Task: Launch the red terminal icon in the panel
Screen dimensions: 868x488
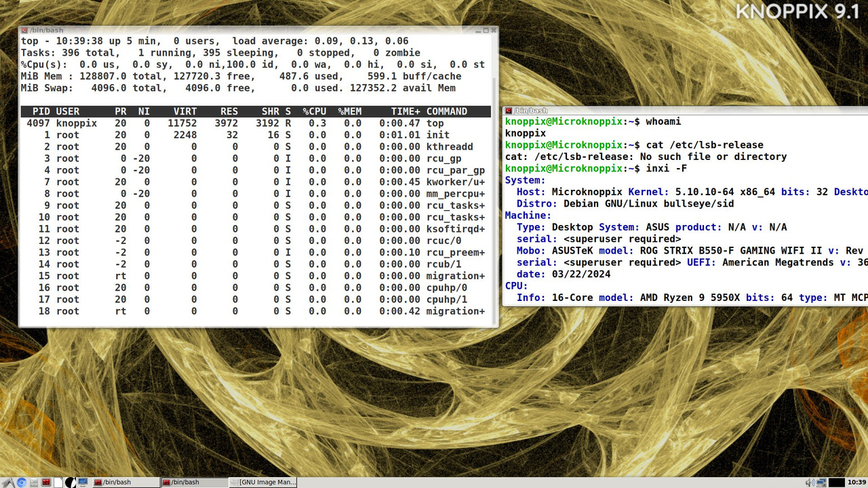Action: (46, 483)
